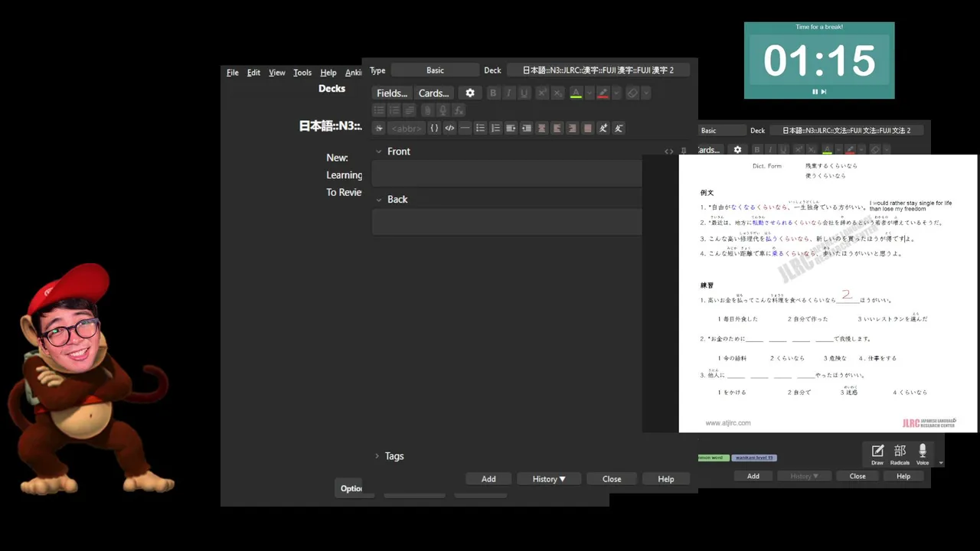Viewport: 980px width, 551px height.
Task: Click the gear options icon in front Add window
Action: tap(470, 93)
